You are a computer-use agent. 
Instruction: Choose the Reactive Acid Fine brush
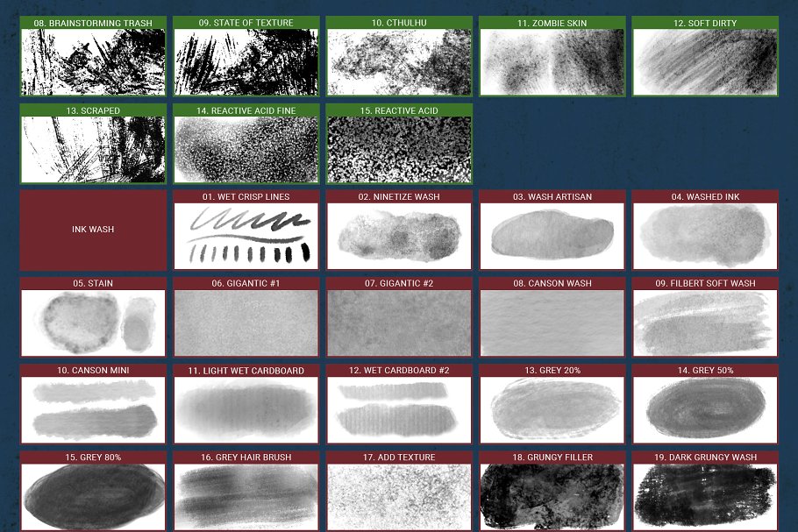point(246,149)
